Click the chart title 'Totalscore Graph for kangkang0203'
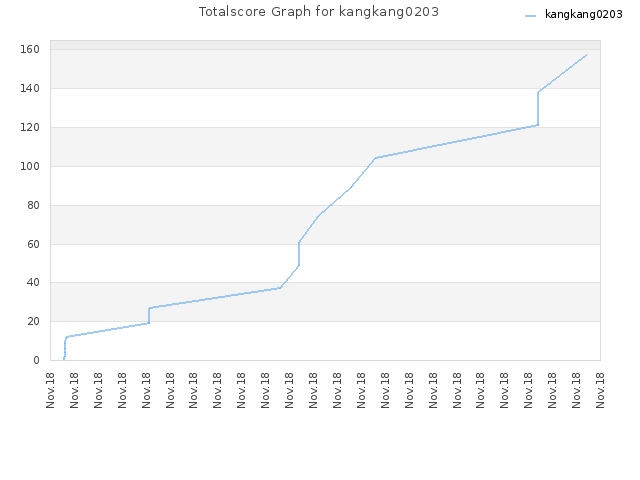This screenshot has height=480, width=640. [319, 12]
